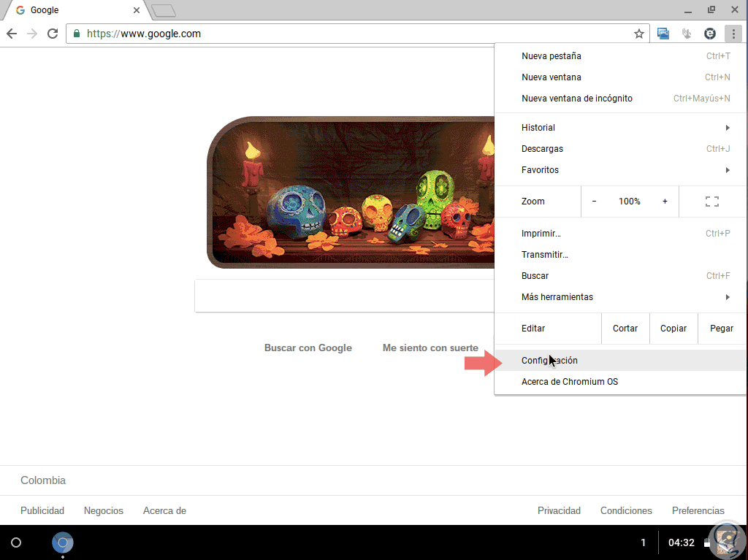Open Descargas
The width and height of the screenshot is (748, 560).
(x=620, y=148)
